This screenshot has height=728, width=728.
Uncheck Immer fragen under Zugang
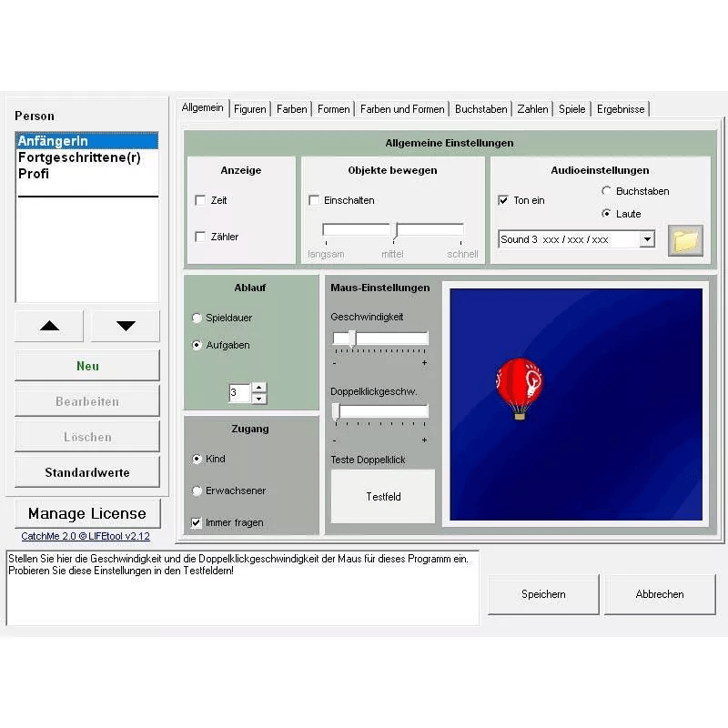coord(197,522)
